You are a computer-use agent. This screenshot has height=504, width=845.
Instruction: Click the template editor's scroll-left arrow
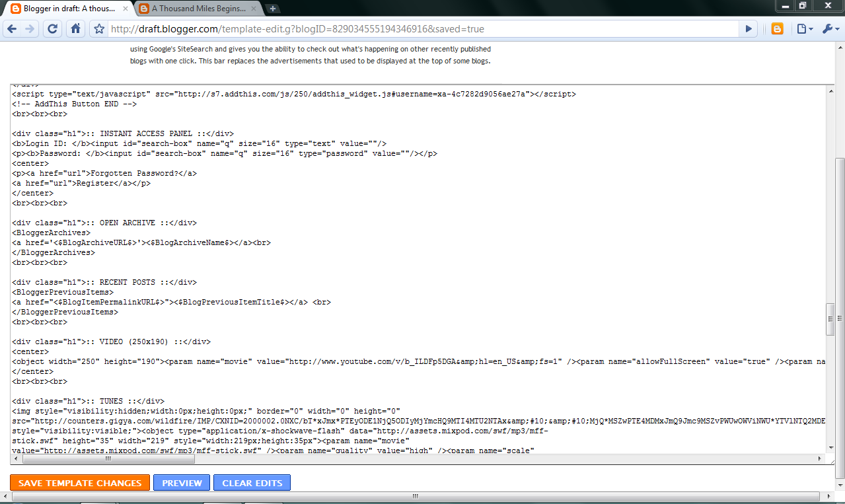(15, 458)
